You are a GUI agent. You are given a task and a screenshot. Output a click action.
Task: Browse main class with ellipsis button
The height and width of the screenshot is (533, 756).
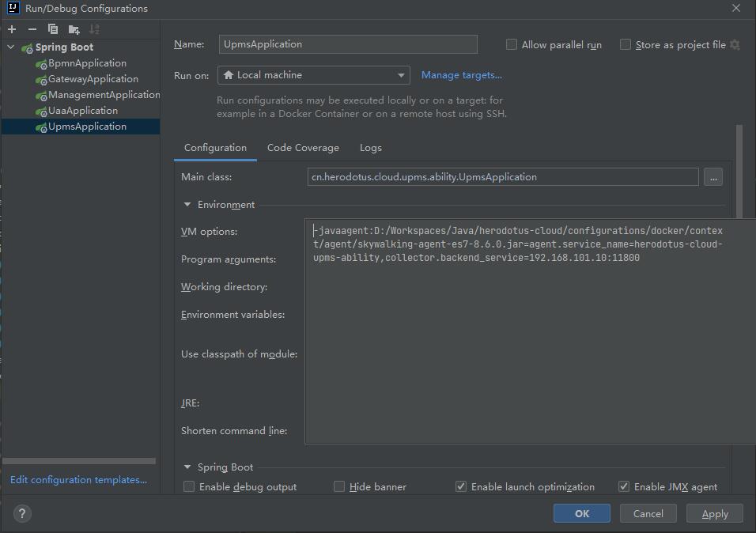click(x=713, y=177)
